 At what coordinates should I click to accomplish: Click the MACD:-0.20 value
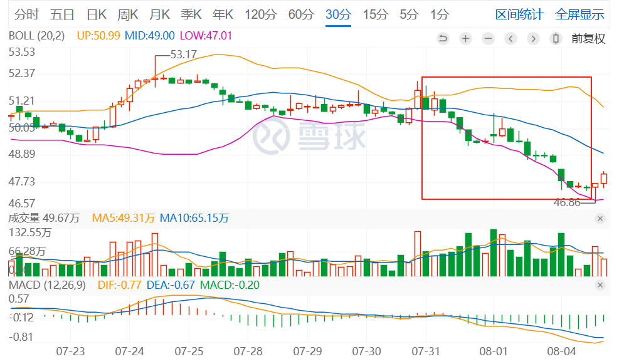230,285
